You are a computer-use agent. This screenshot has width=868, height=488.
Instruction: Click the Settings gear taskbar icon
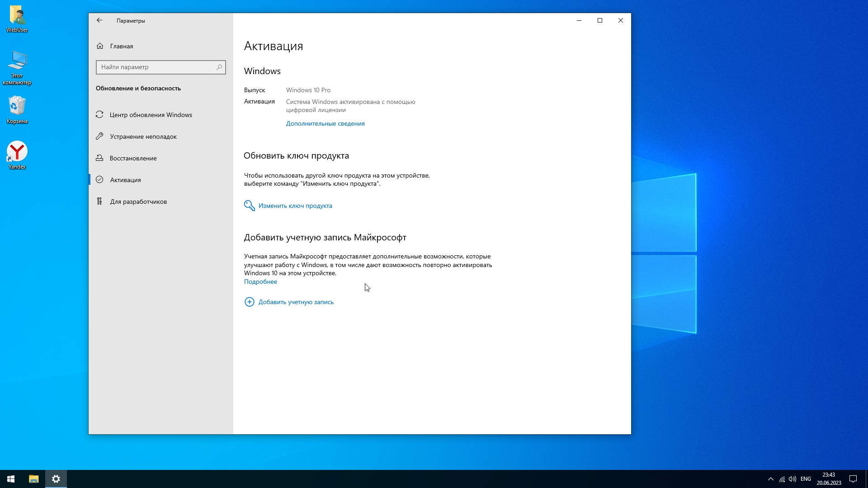tap(56, 479)
